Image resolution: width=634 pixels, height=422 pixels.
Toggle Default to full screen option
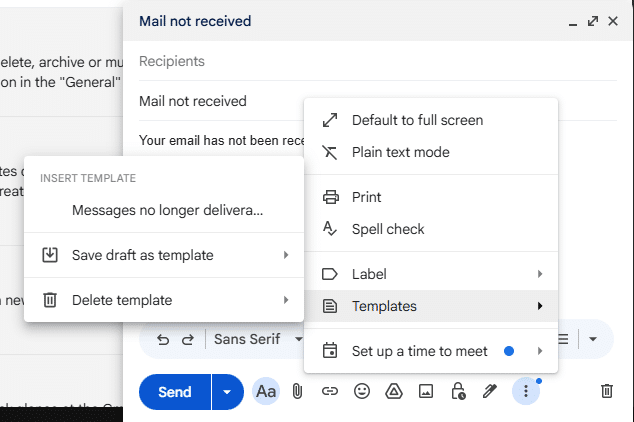click(417, 120)
